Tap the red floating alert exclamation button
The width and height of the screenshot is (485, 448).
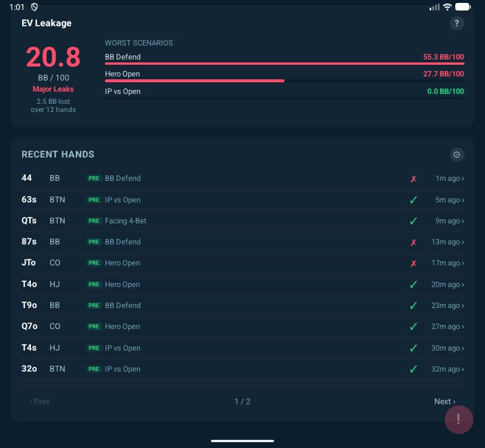point(459,419)
